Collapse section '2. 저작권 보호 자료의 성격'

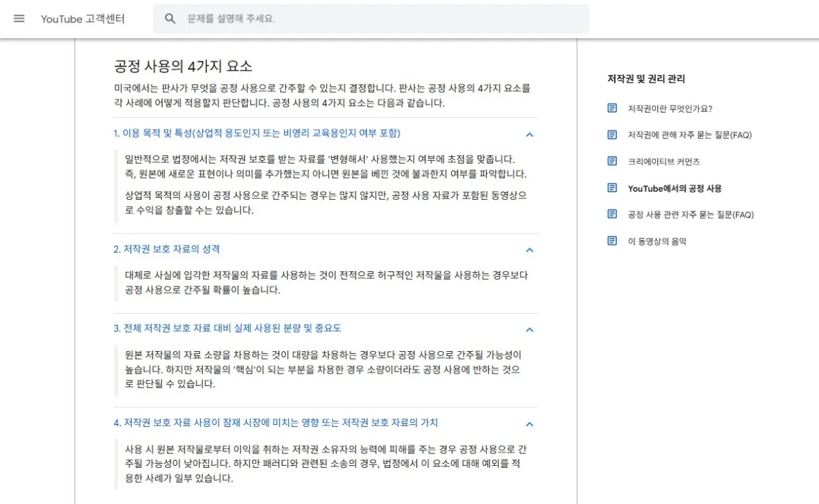(x=530, y=250)
